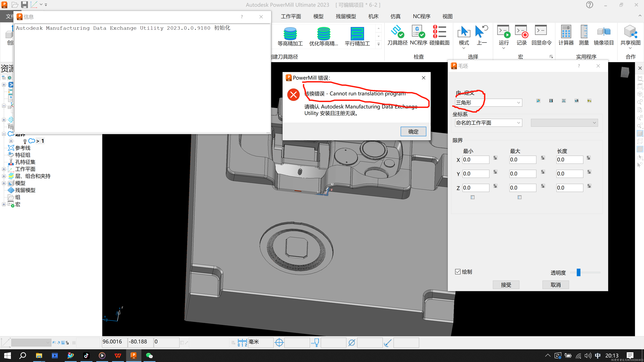Open the 优化等高精加工 strategy icon
Viewport: 644px width, 362px height.
coord(324,37)
